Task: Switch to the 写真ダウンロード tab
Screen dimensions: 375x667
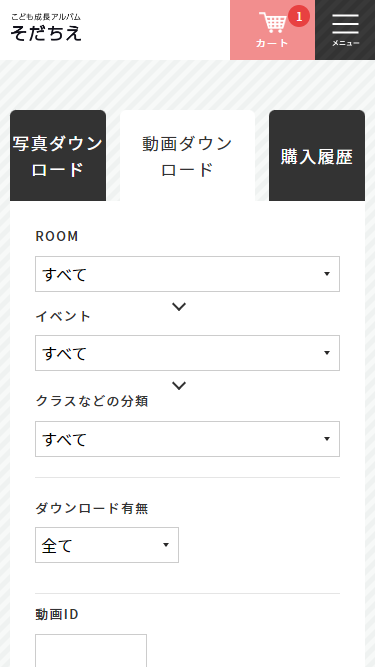Action: coord(58,156)
